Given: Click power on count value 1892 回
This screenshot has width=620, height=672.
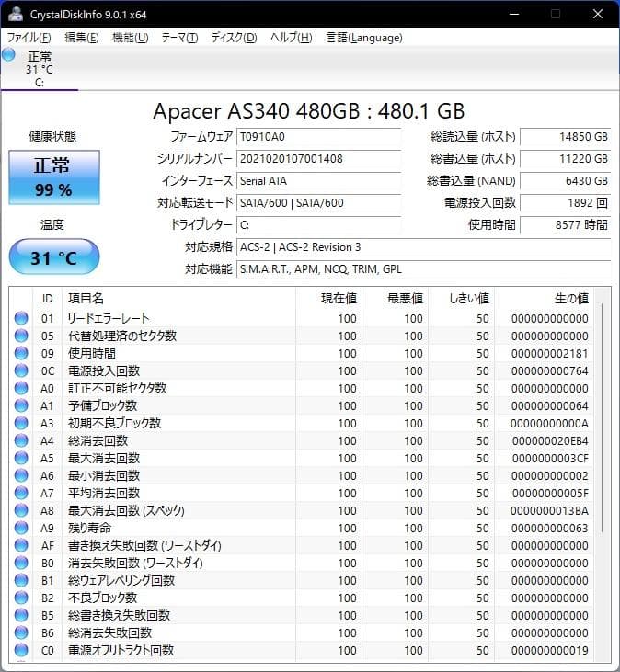Looking at the screenshot, I should pyautogui.click(x=565, y=203).
